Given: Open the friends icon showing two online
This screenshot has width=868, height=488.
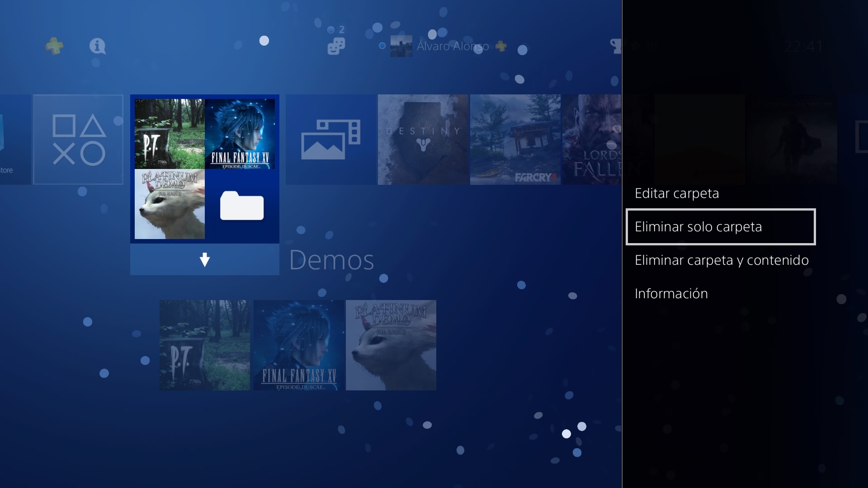Looking at the screenshot, I should [x=336, y=46].
